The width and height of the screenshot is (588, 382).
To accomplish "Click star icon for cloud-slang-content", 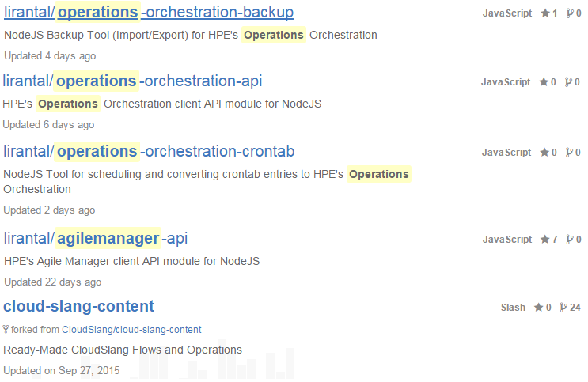I will tap(538, 308).
